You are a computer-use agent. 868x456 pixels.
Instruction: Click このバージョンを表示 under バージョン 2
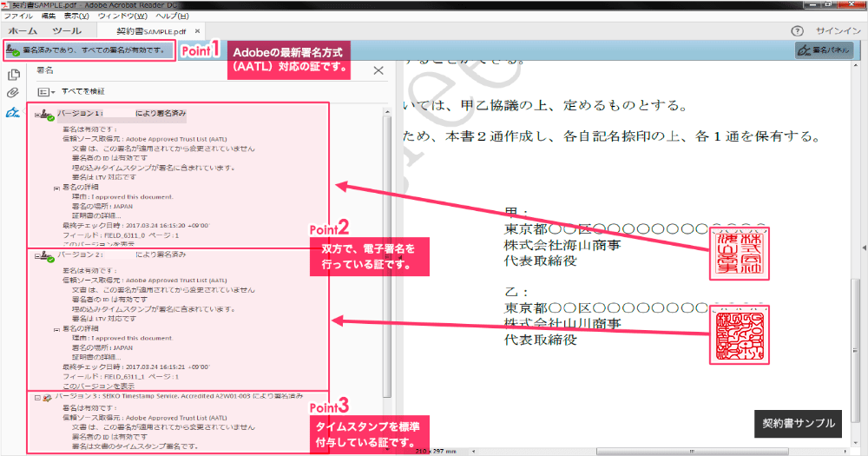(99, 386)
